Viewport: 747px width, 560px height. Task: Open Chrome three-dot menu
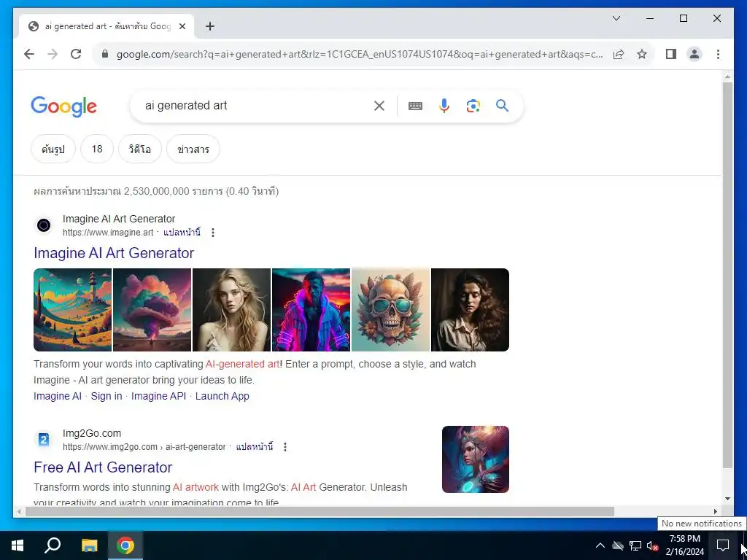[718, 54]
